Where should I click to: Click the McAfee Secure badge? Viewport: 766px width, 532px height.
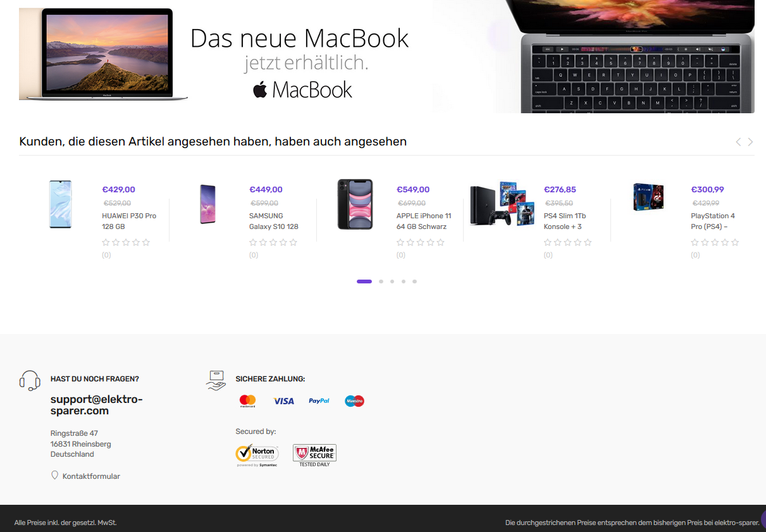tap(314, 455)
